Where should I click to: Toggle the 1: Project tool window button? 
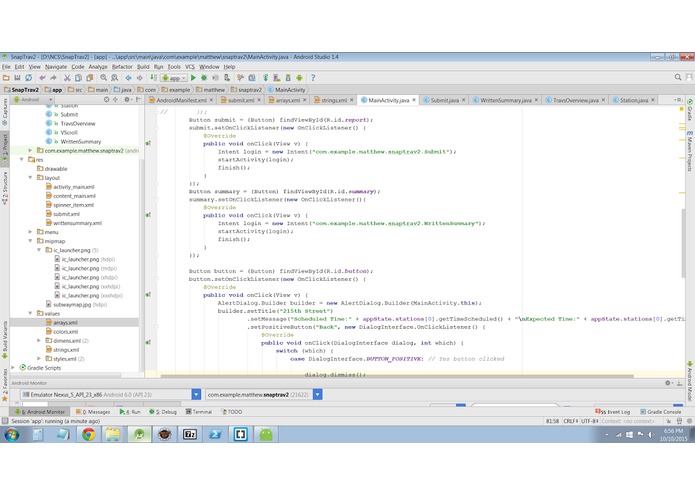click(x=4, y=148)
